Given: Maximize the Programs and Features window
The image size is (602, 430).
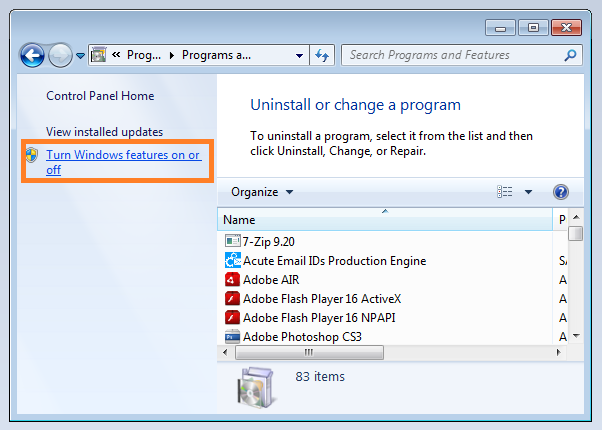Looking at the screenshot, I should pyautogui.click(x=533, y=28).
